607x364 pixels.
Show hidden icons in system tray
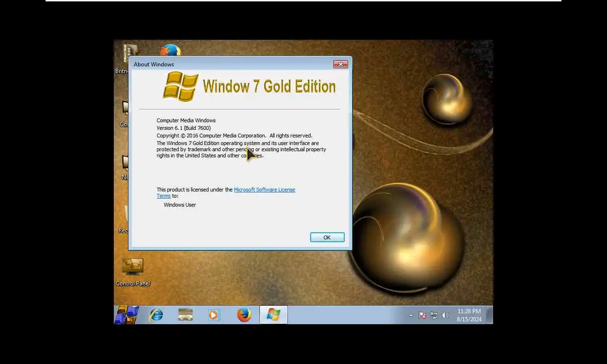tap(411, 315)
